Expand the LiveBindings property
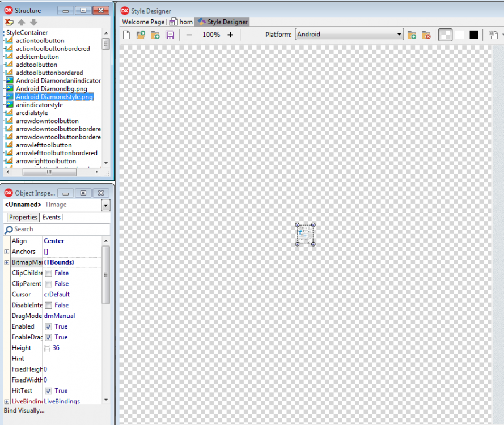Viewport: 504px width, 425px height. coord(7,402)
